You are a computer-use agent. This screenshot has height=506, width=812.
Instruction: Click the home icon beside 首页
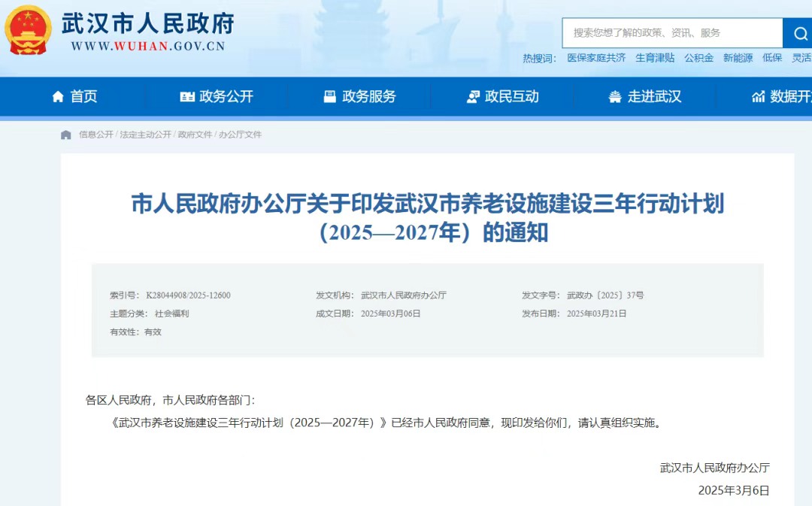click(x=58, y=96)
